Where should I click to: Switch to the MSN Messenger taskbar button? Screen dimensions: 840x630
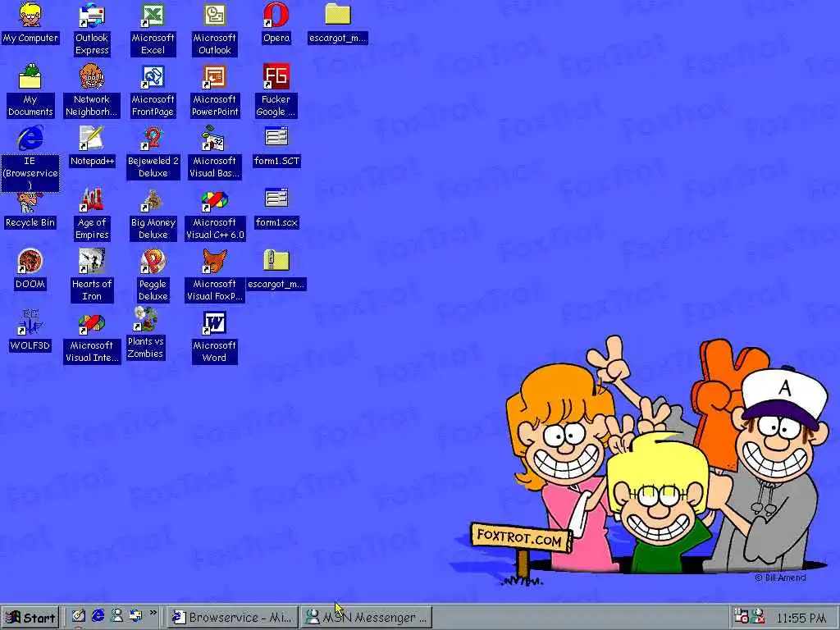[367, 618]
